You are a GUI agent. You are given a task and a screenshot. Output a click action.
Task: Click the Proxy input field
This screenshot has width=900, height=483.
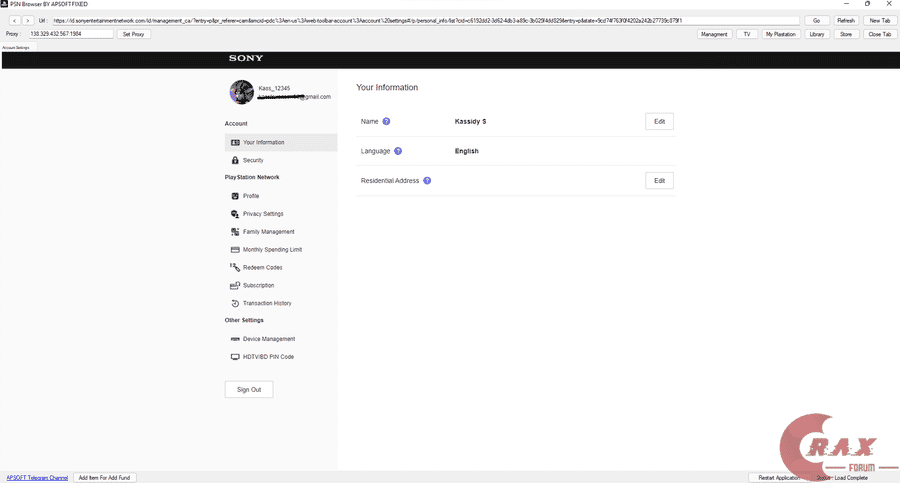coord(71,34)
